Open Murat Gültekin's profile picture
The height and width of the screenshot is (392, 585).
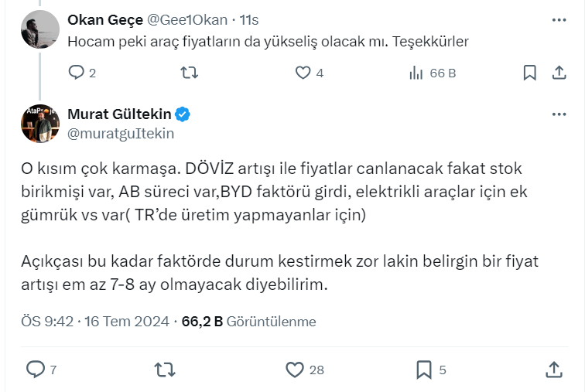click(x=40, y=124)
